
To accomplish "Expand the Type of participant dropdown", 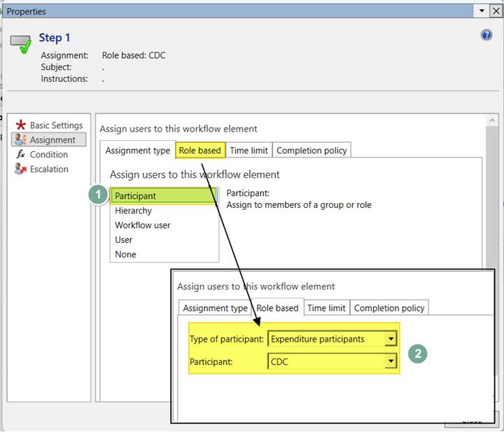I will pyautogui.click(x=391, y=340).
